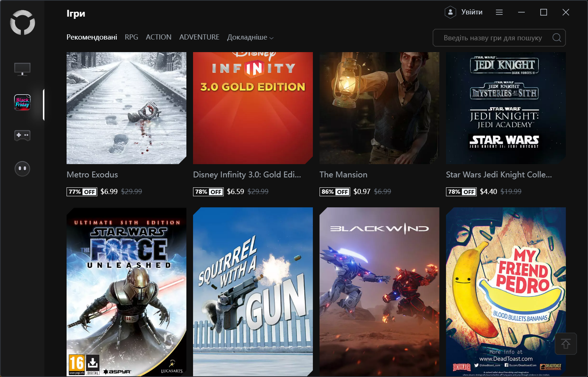Click the back-to-top arrow button
This screenshot has width=588, height=377.
point(566,344)
